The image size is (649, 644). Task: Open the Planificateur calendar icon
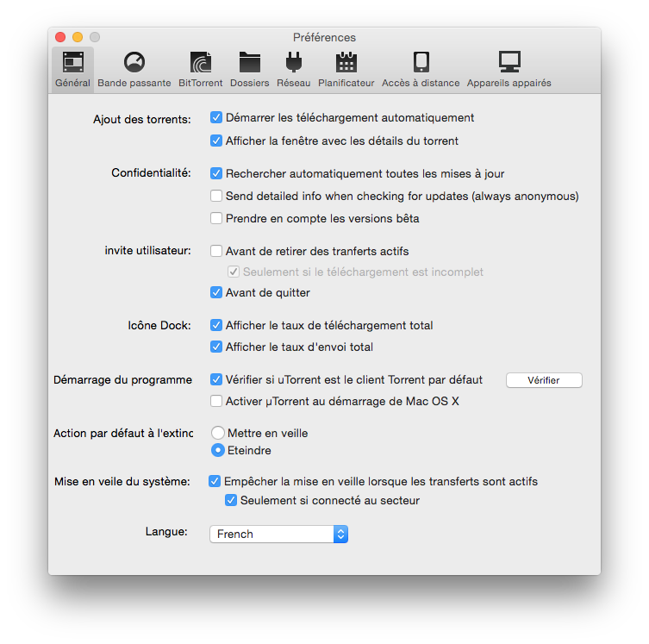[x=346, y=62]
